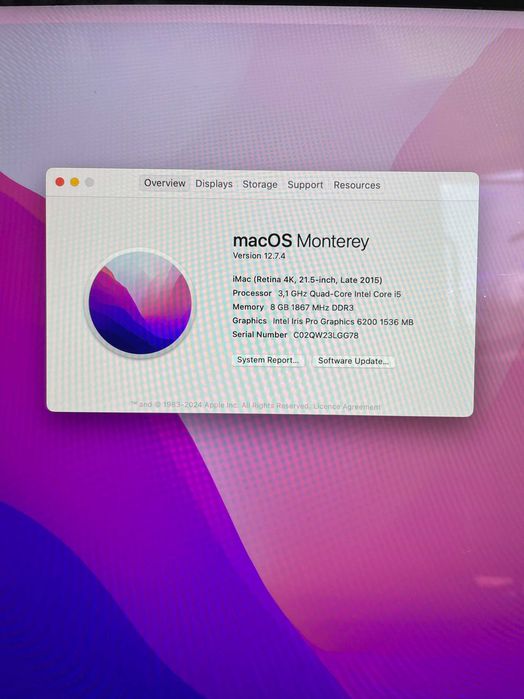Click processor value 3,1 GHz Quad-Core Intel Core i5
This screenshot has height=699, width=524.
click(x=340, y=294)
